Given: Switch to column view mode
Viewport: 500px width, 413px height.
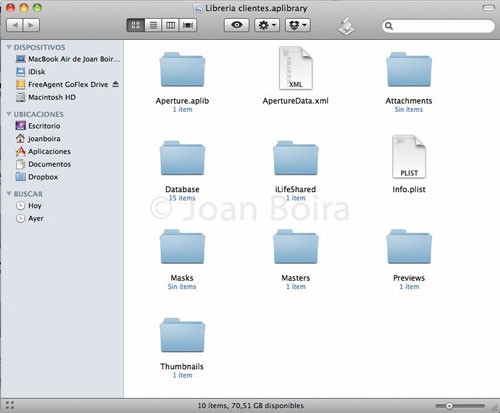Looking at the screenshot, I should pyautogui.click(x=170, y=25).
